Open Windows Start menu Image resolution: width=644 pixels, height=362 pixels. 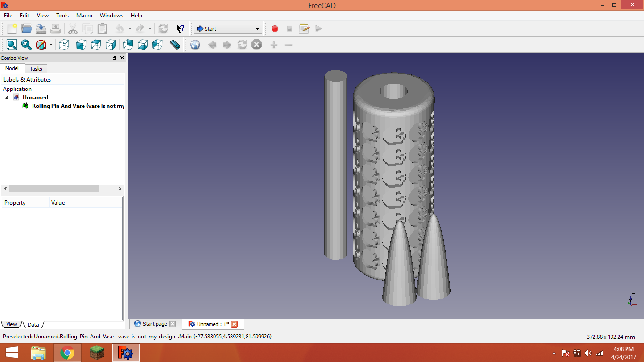(x=12, y=353)
